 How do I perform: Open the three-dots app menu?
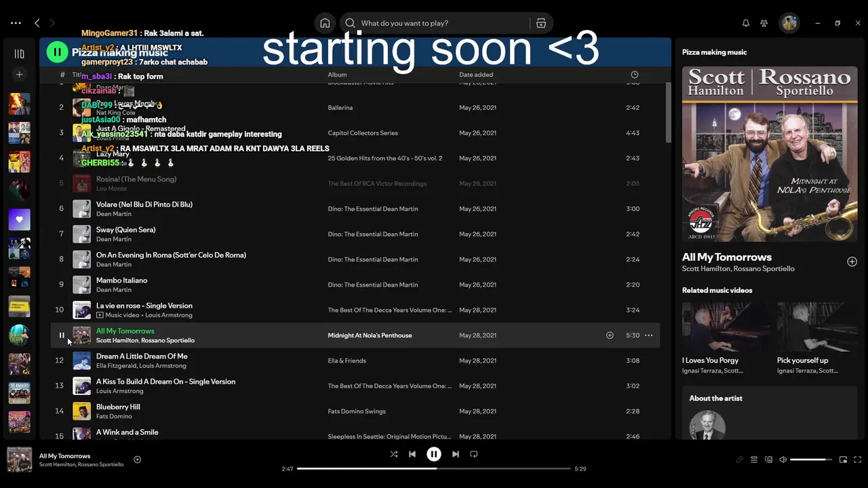[x=16, y=23]
